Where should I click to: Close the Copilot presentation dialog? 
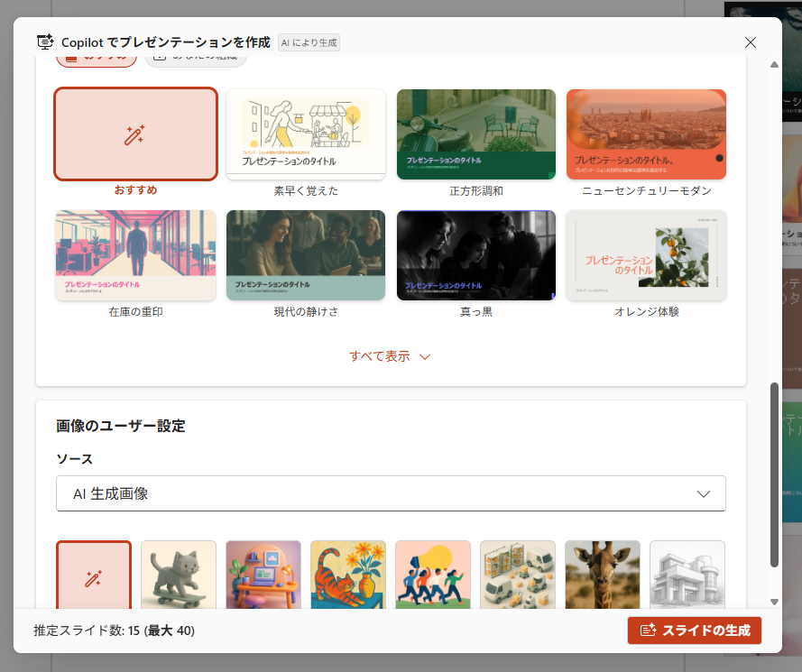[751, 42]
